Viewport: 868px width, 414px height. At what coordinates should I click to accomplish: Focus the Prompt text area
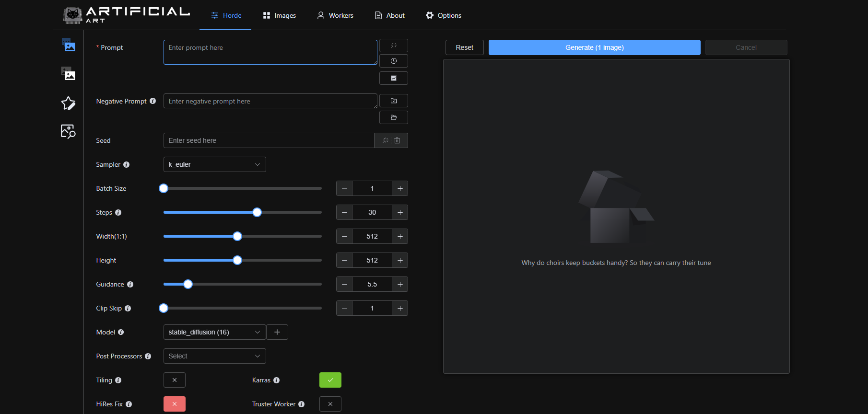(270, 52)
